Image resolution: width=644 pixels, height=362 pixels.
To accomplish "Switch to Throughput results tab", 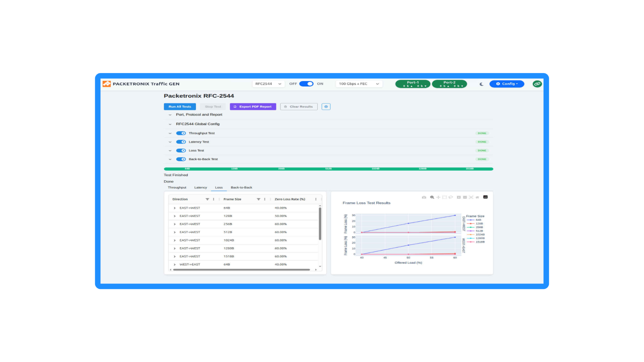I will coord(177,187).
